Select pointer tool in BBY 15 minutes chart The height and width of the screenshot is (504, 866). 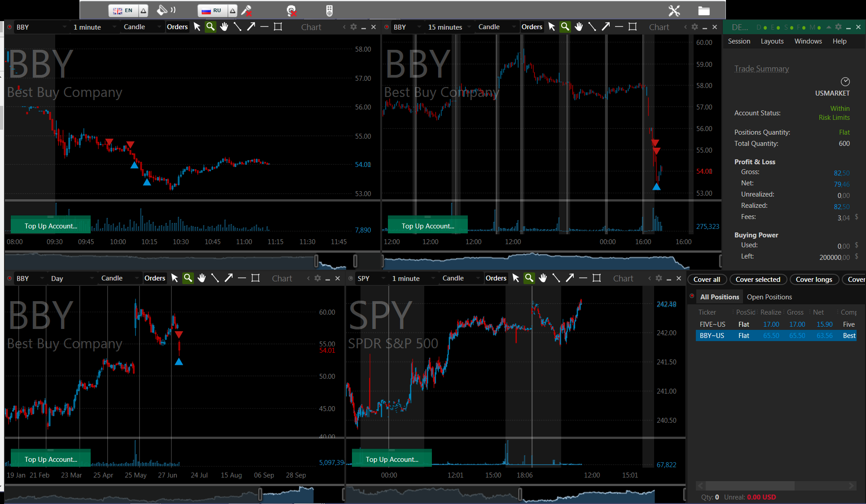[x=552, y=27]
